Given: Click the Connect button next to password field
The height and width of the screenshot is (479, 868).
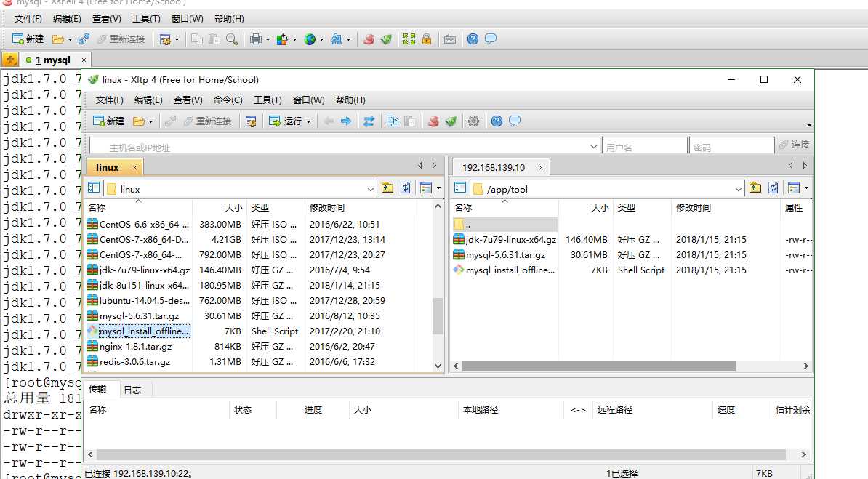Looking at the screenshot, I should coord(794,145).
